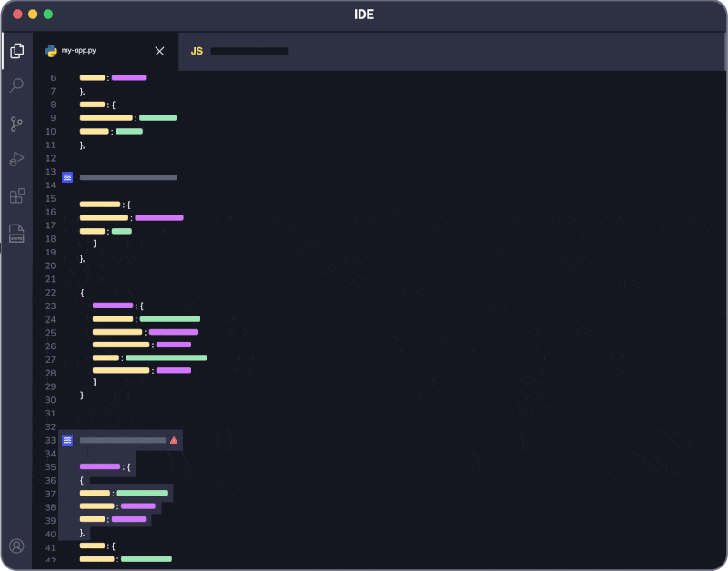The image size is (728, 571).
Task: Open the Run and Debug icon
Action: (x=16, y=158)
